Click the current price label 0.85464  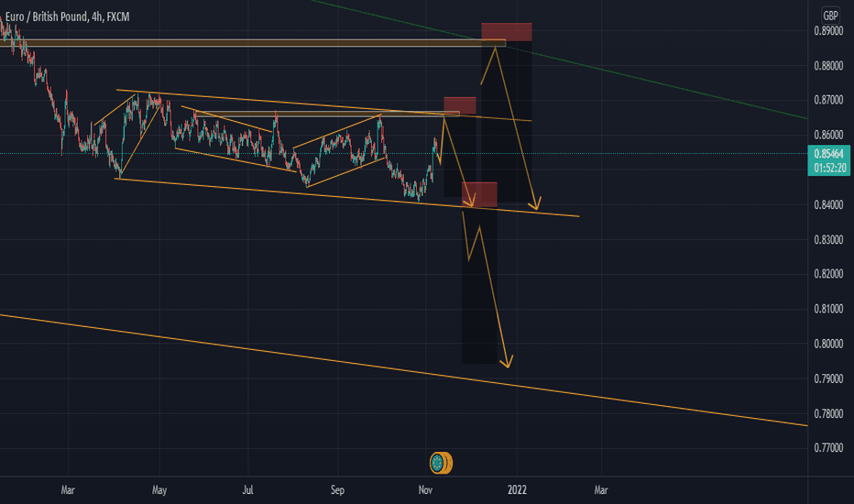point(829,154)
